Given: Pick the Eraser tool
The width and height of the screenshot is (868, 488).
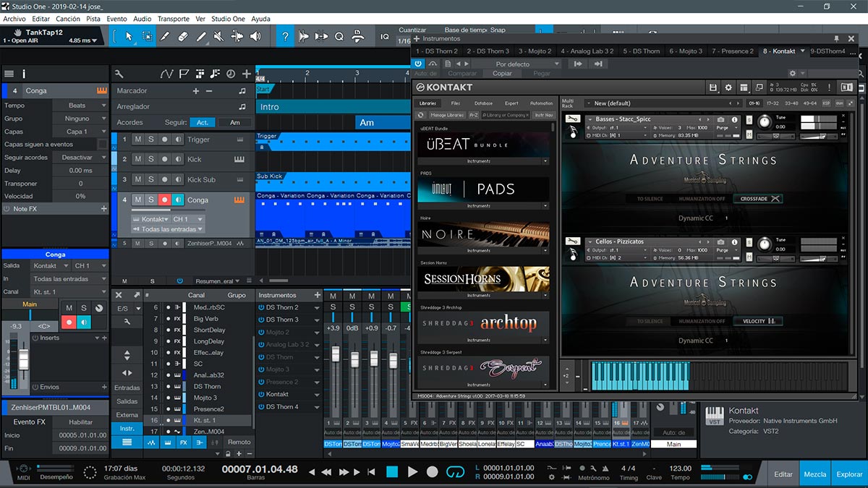Looking at the screenshot, I should pos(183,36).
